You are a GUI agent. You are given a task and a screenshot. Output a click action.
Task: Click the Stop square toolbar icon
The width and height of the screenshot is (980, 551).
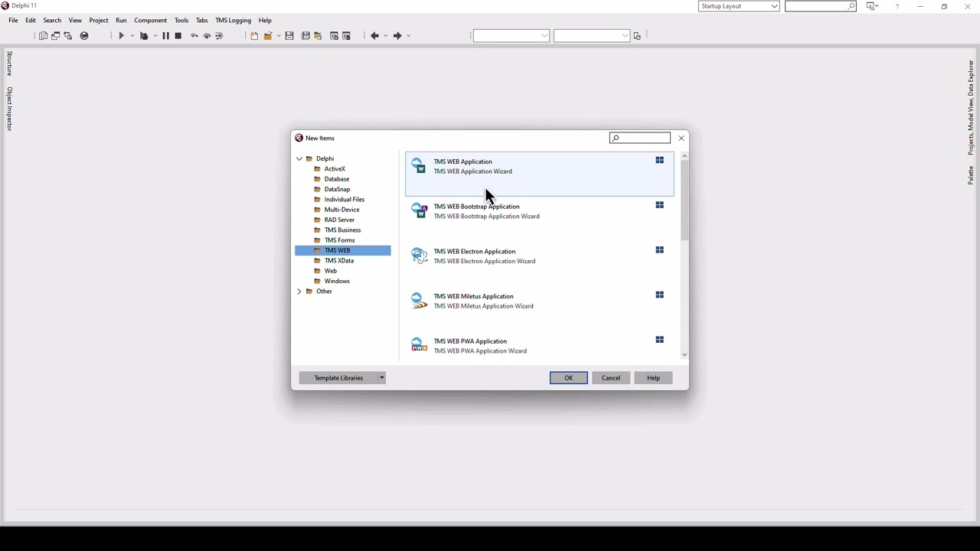pos(178,36)
